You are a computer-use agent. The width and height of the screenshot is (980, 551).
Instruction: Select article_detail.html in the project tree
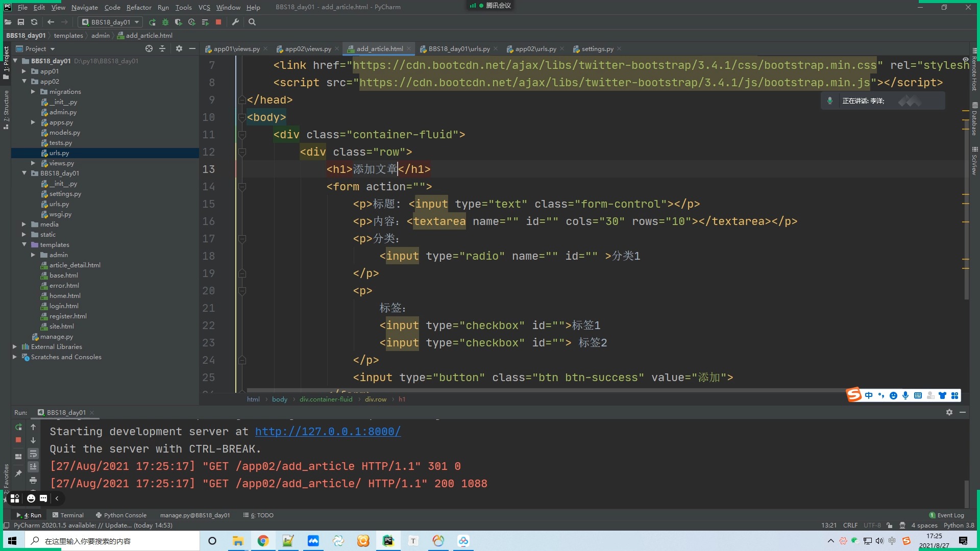coord(75,265)
